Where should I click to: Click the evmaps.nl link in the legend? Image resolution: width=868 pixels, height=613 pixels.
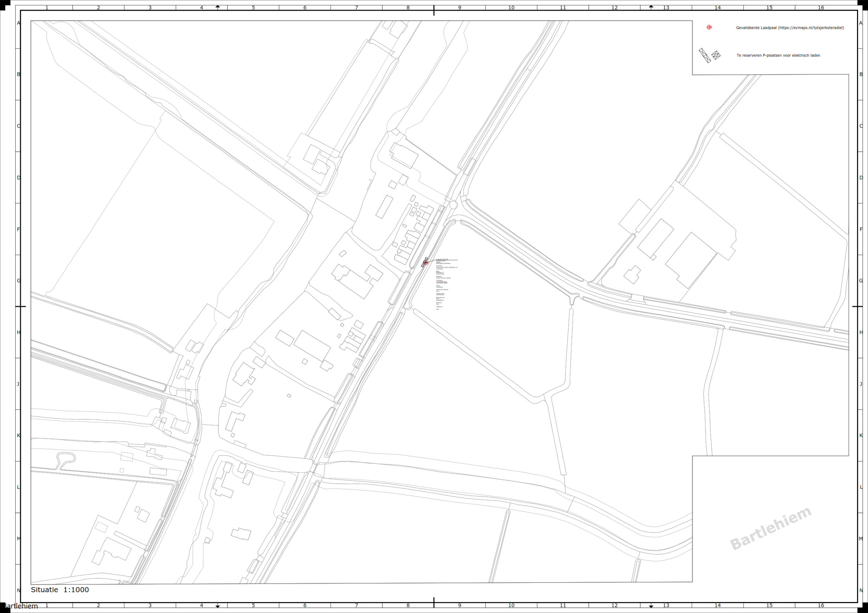click(811, 28)
